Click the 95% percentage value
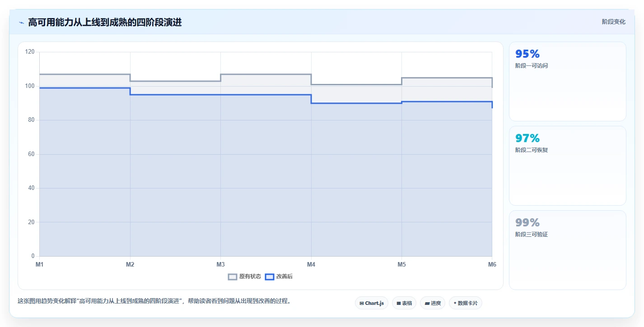 pos(527,54)
